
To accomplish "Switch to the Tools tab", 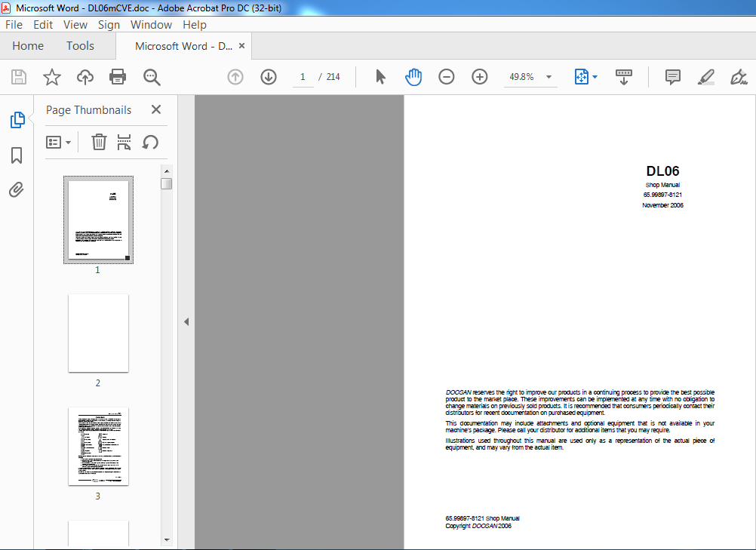I will coord(80,46).
